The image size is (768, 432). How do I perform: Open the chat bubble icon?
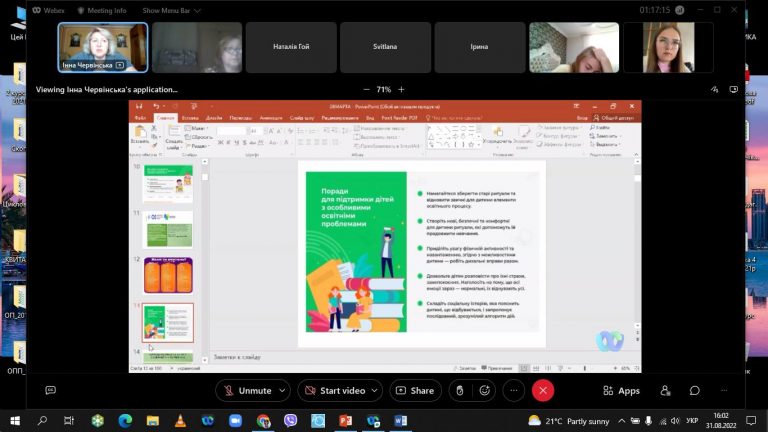point(695,390)
